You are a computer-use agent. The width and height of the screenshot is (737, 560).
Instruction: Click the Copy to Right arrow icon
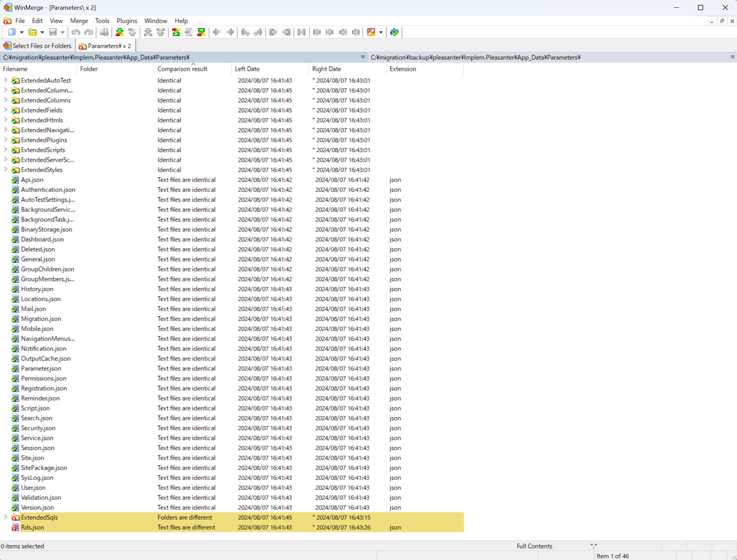217,32
